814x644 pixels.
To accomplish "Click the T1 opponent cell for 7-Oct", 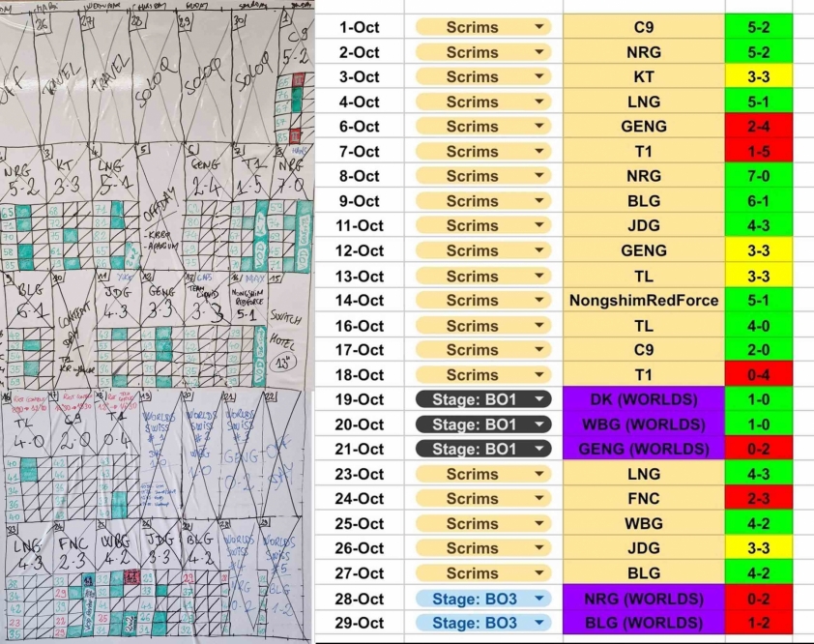I will pyautogui.click(x=644, y=151).
